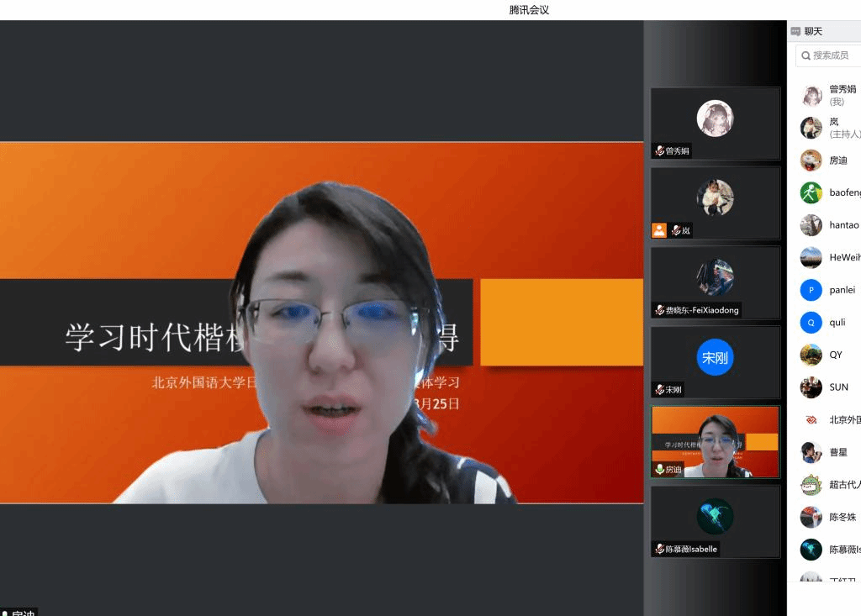Click the green microphone icon on 房迪's tile
This screenshot has width=861, height=616.
[660, 470]
